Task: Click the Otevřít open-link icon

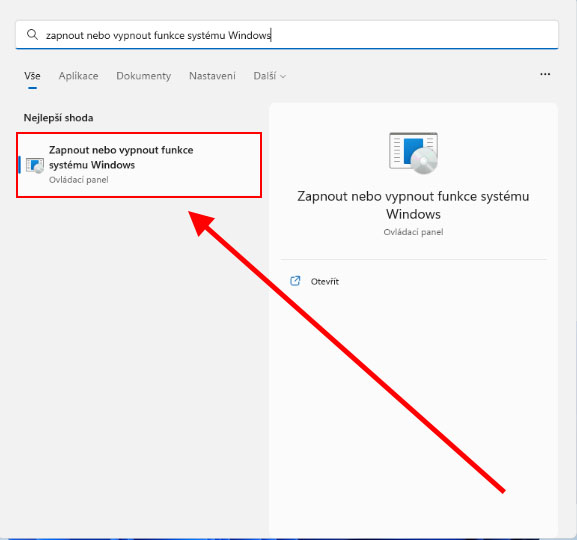Action: [x=295, y=281]
